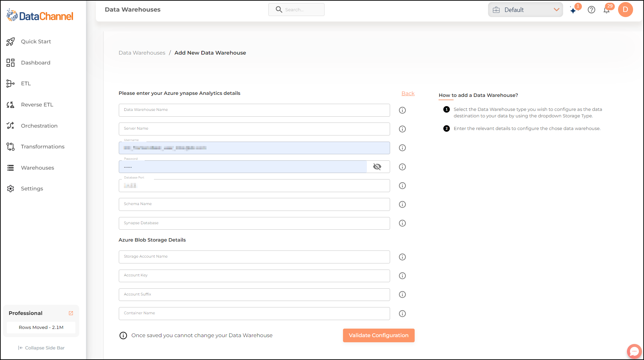Open the notifications bell icon

[606, 10]
